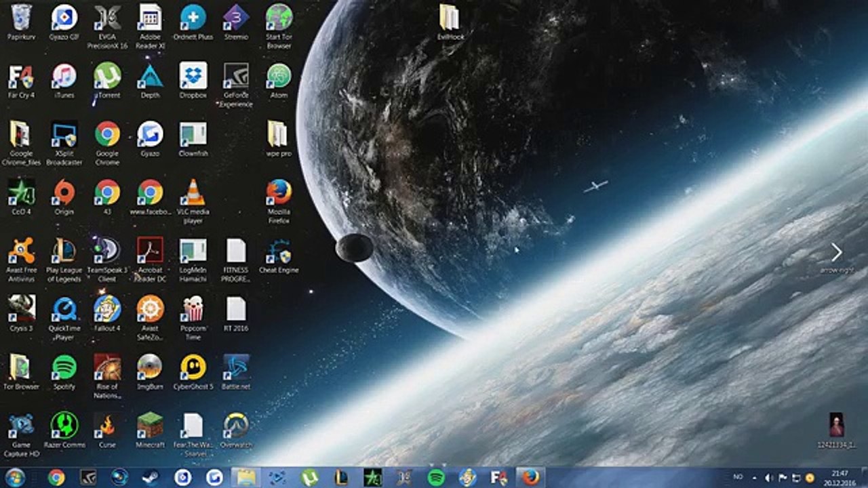Open Steam from the taskbar

(x=151, y=478)
